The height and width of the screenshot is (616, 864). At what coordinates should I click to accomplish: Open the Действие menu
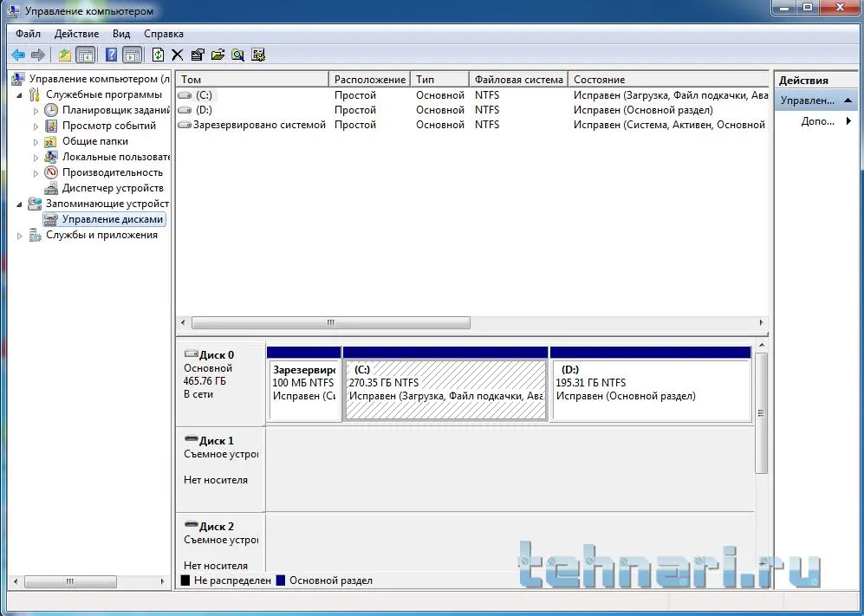[x=76, y=34]
